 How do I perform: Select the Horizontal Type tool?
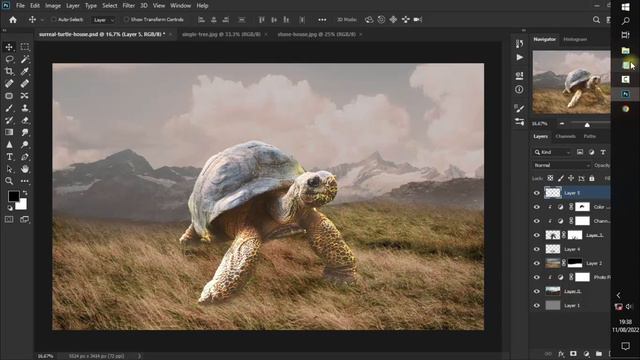pos(9,157)
